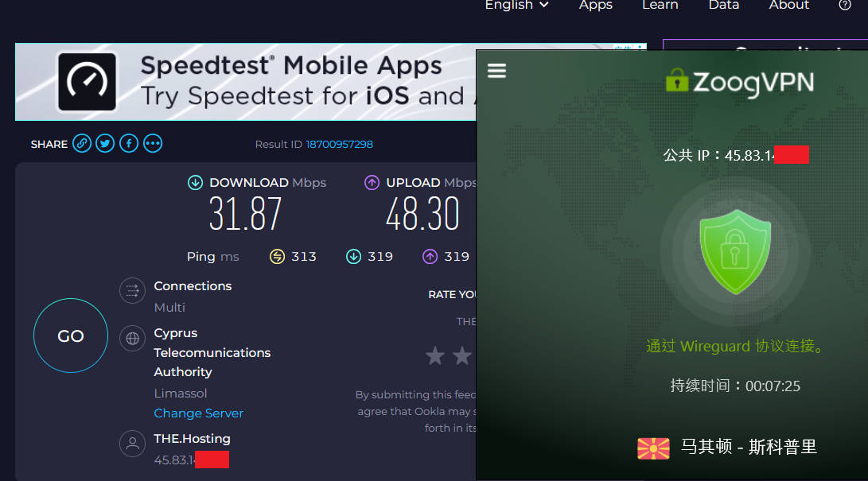Rate provider with the first star
This screenshot has height=481, width=868.
pyautogui.click(x=435, y=355)
